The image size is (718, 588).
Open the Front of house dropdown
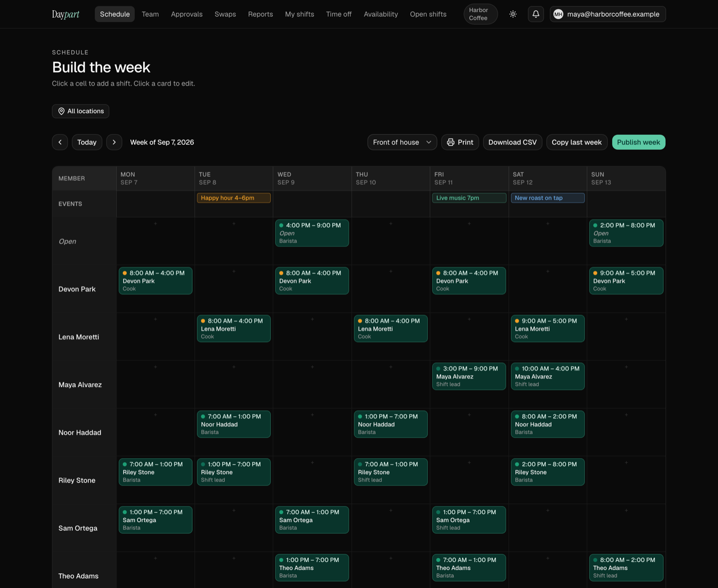[x=402, y=143]
